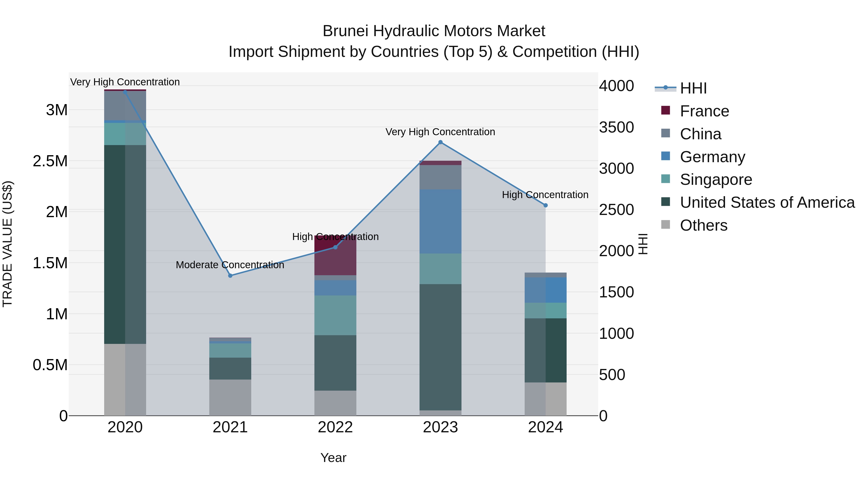Click the 2021 x-axis tick label
The width and height of the screenshot is (868, 488).
point(230,427)
